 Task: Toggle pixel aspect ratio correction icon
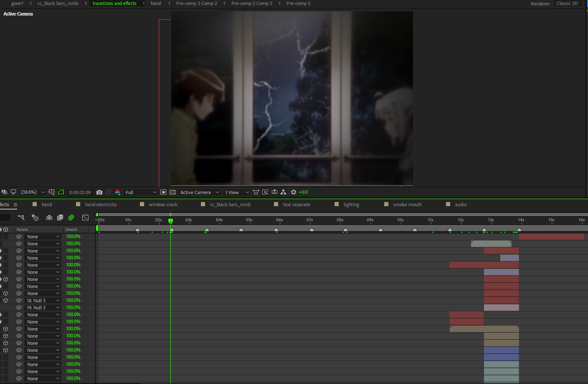click(x=256, y=192)
